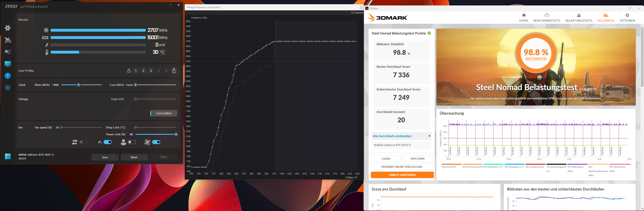Click the Steel Nomad Belastungstest banner image

(536, 67)
